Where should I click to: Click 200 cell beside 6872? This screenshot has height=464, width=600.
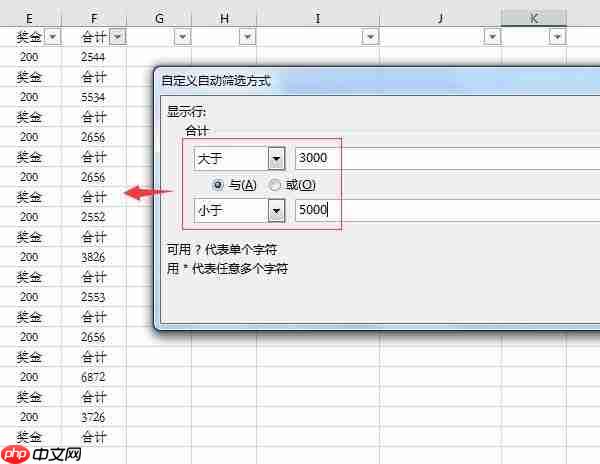pyautogui.click(x=29, y=377)
